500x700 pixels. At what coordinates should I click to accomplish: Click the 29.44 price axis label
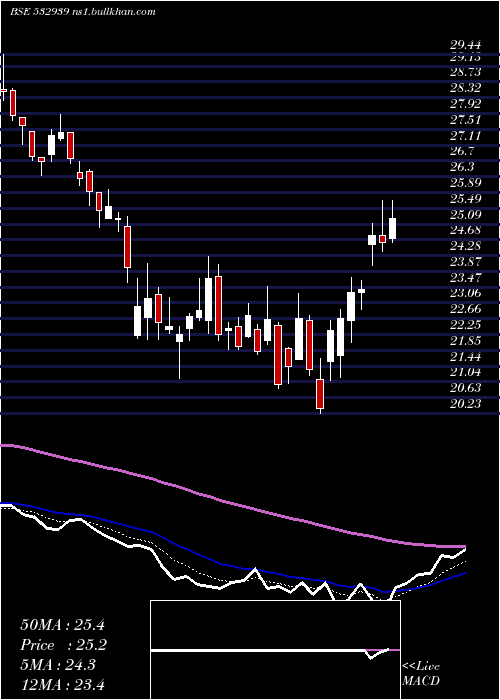(466, 44)
